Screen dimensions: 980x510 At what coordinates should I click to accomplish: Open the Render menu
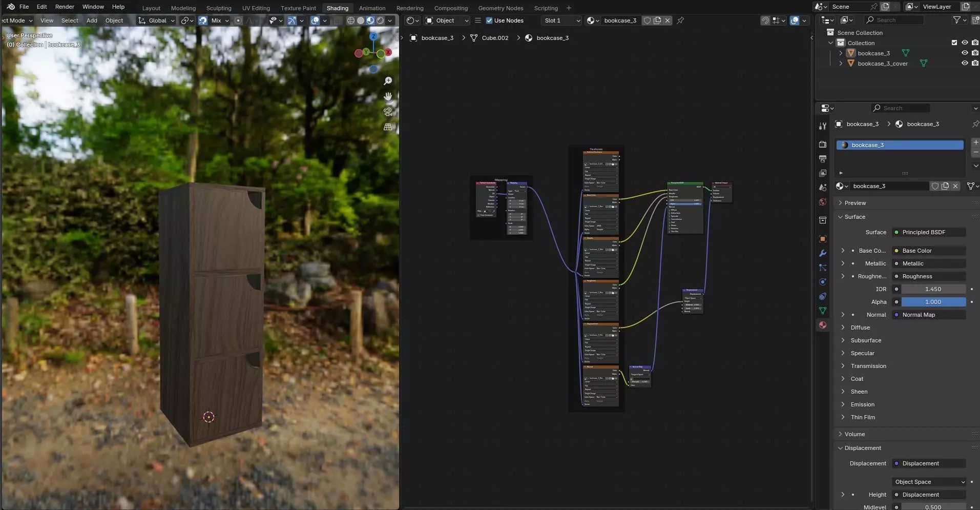[65, 7]
